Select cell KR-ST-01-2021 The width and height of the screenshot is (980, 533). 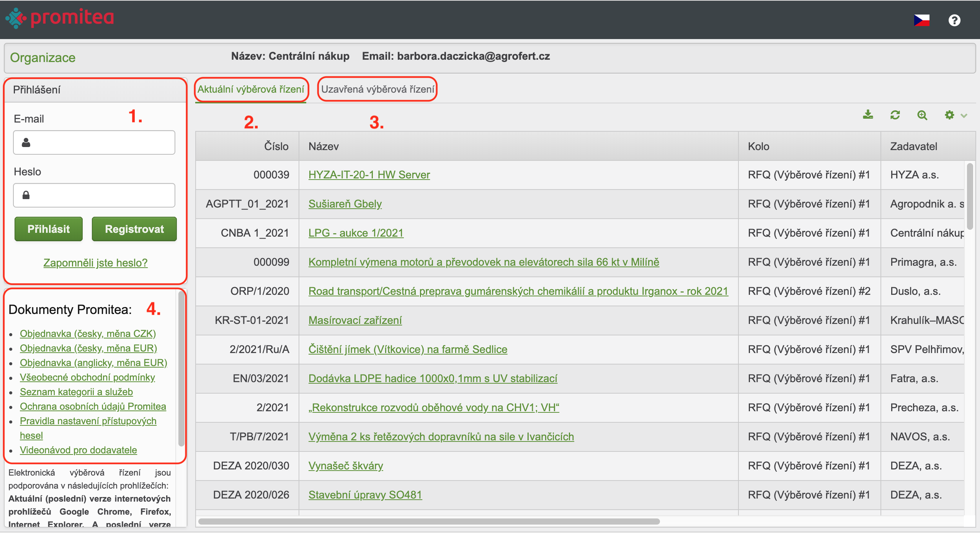click(x=247, y=320)
